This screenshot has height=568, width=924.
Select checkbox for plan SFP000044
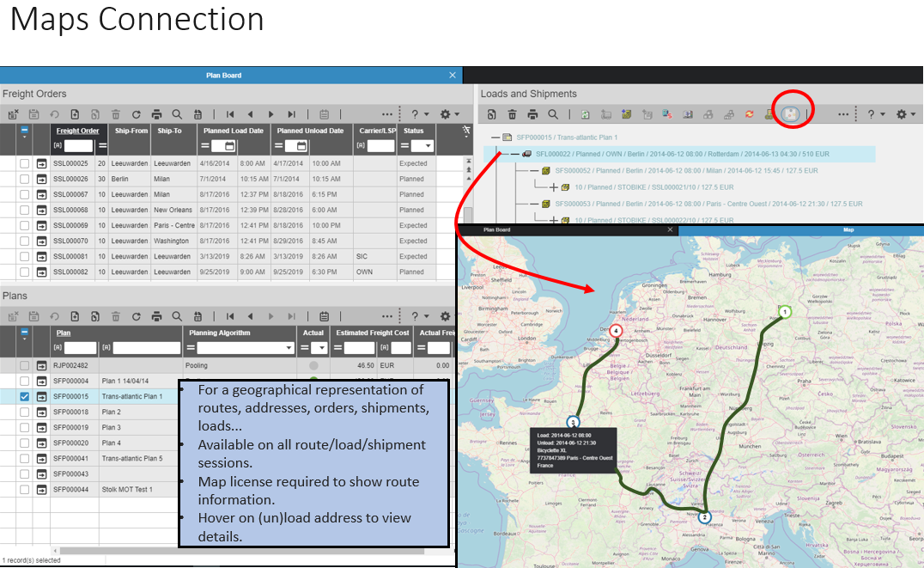24,490
